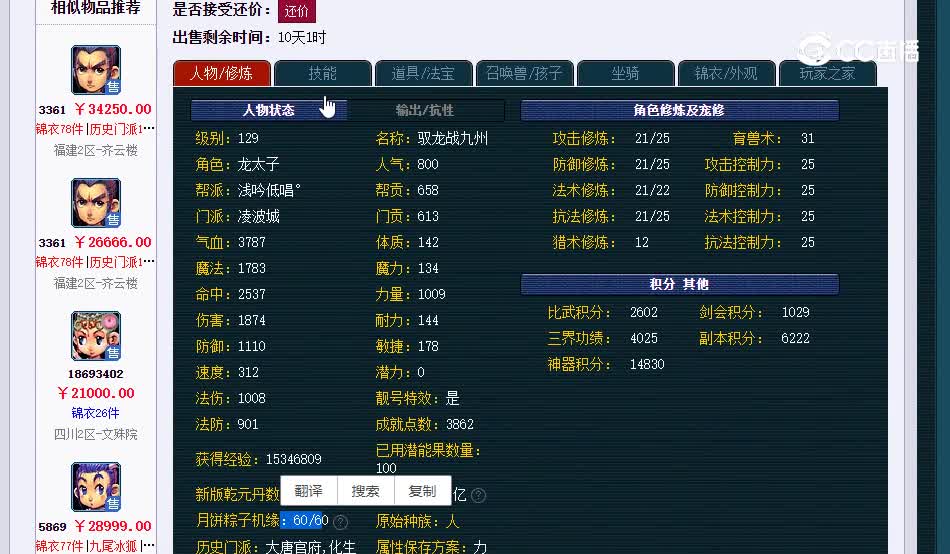950x554 pixels.
Task: Switch to the 锦衣/外观 tab
Action: 726,73
